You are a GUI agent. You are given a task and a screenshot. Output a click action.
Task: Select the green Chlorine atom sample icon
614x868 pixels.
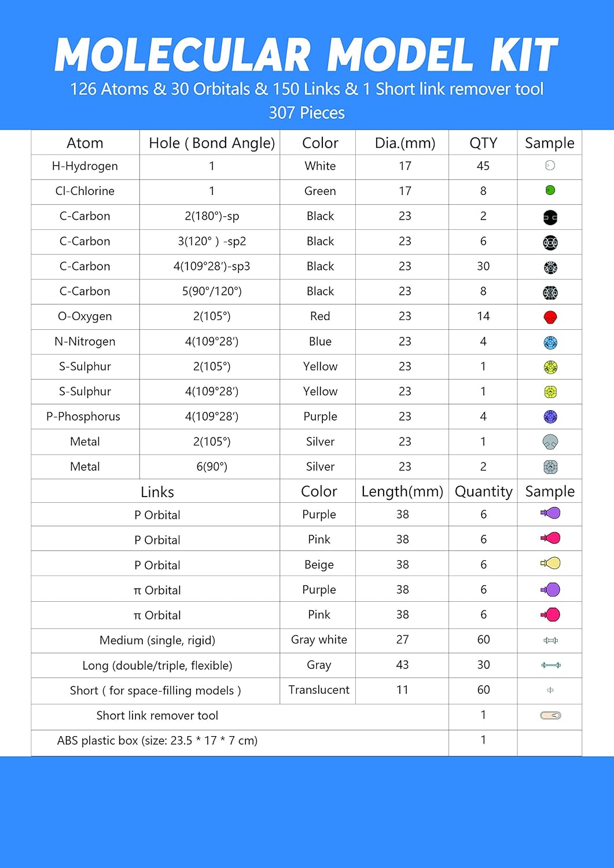coord(550,190)
